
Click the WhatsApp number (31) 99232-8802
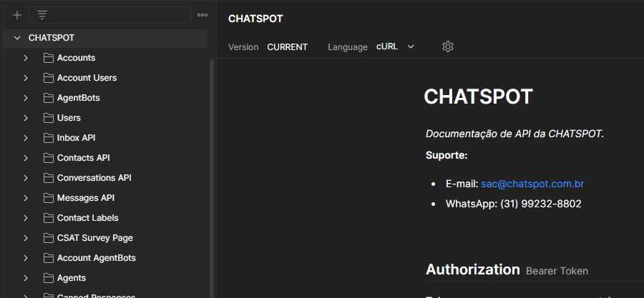(540, 204)
